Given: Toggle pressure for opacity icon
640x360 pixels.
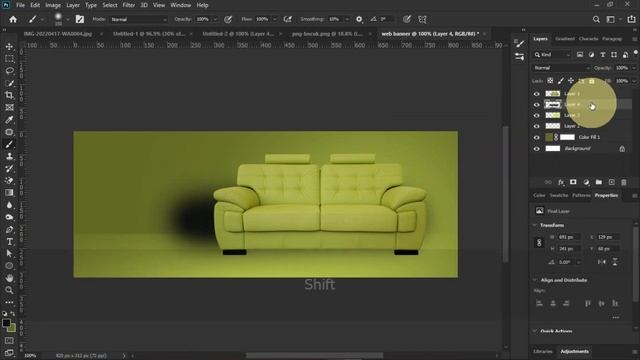Looking at the screenshot, I should point(228,19).
